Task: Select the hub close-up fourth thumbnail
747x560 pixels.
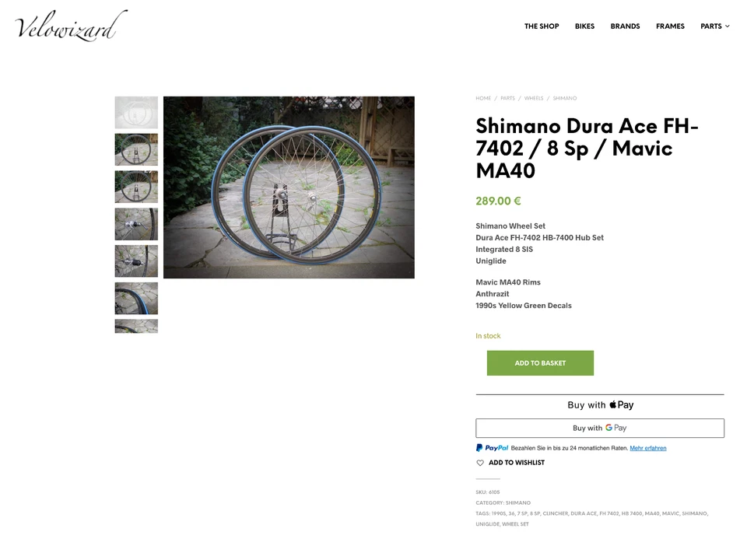Action: click(x=136, y=224)
